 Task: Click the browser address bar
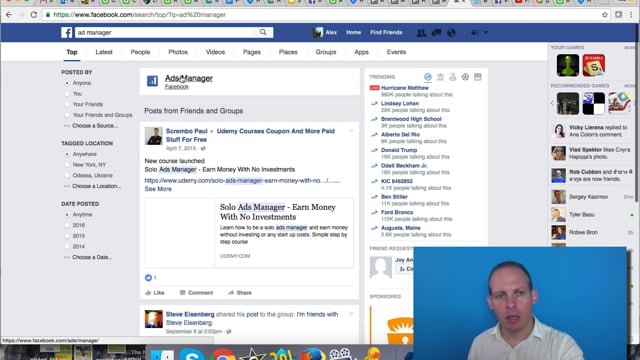(322, 15)
